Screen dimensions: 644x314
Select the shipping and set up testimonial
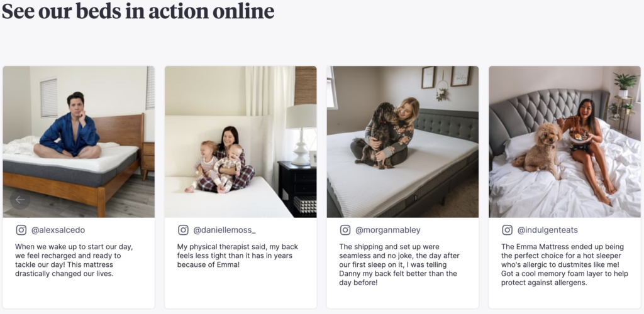(x=399, y=265)
